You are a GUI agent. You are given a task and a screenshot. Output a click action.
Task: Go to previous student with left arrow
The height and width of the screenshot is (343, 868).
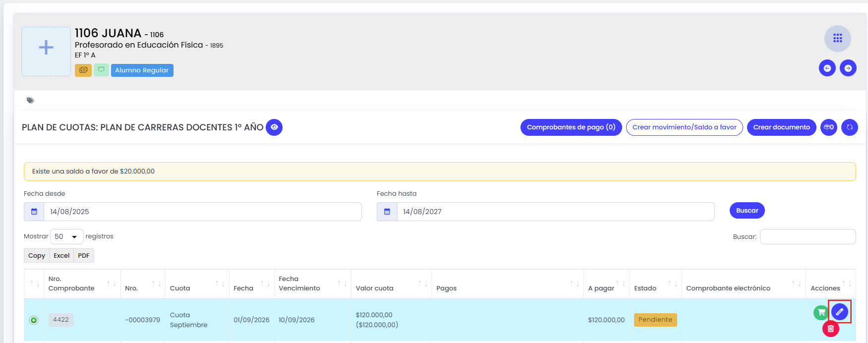[x=827, y=68]
